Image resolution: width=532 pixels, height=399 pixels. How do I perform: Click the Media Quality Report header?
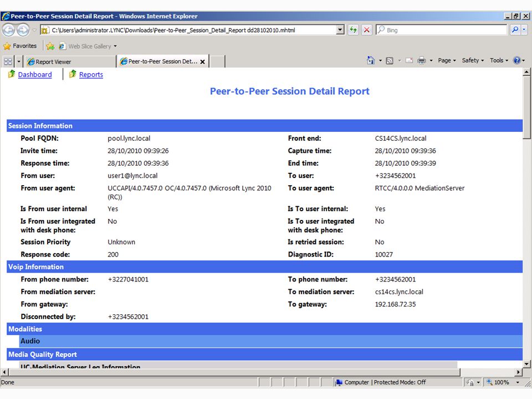[x=265, y=354]
